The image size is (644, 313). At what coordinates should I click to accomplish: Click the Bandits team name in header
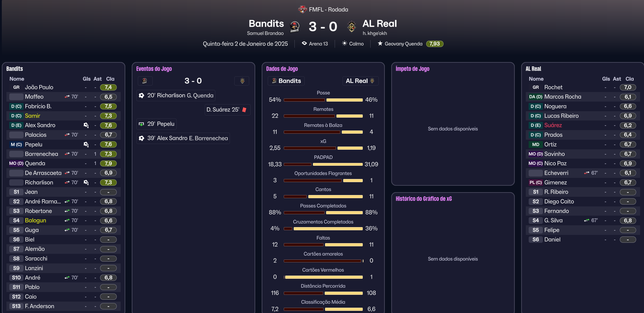(266, 24)
